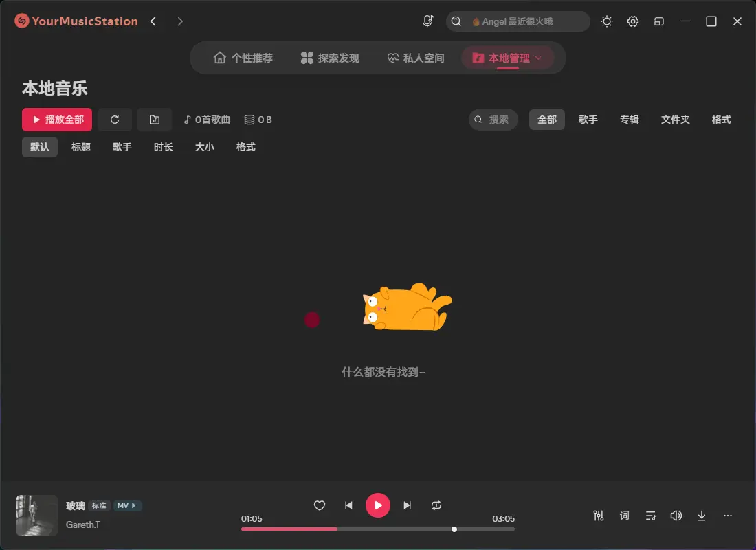Select the 全部 view filter
The height and width of the screenshot is (550, 756).
point(547,120)
